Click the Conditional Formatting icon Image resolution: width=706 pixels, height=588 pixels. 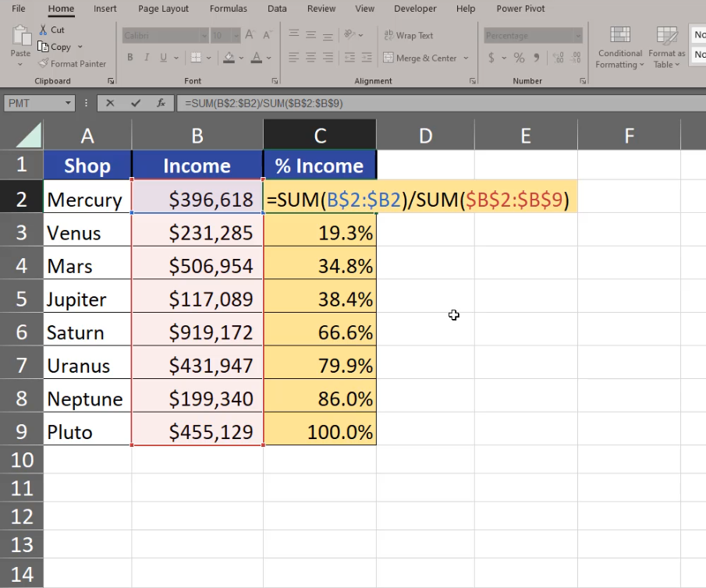620,36
